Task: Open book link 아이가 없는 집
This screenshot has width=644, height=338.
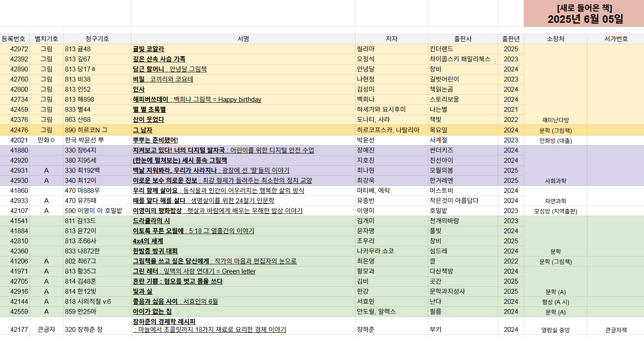Action: coord(152,312)
